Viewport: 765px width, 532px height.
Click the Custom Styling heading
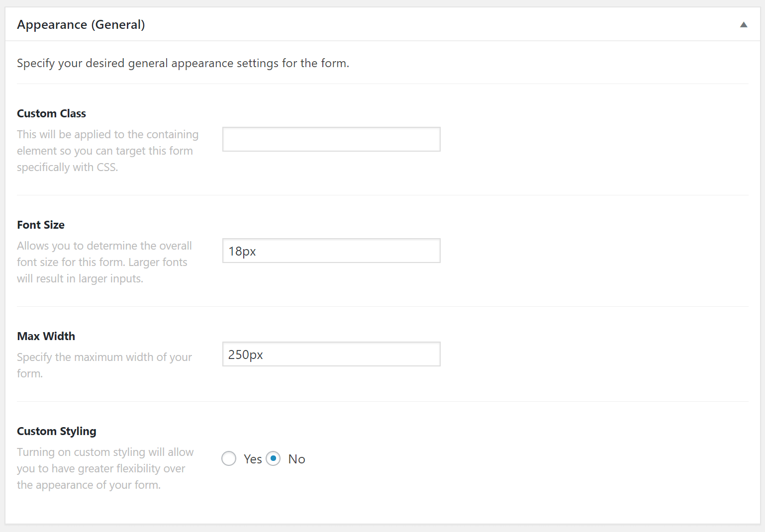coord(56,431)
